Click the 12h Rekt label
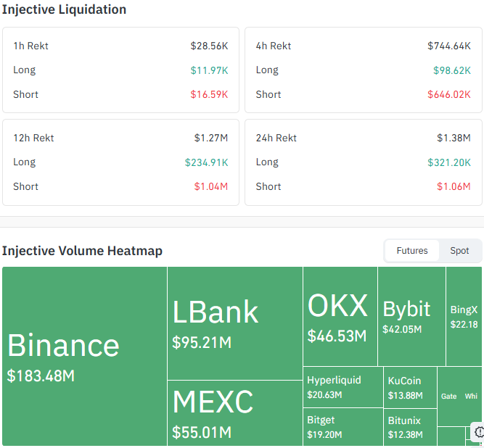This screenshot has width=484, height=448. click(33, 138)
